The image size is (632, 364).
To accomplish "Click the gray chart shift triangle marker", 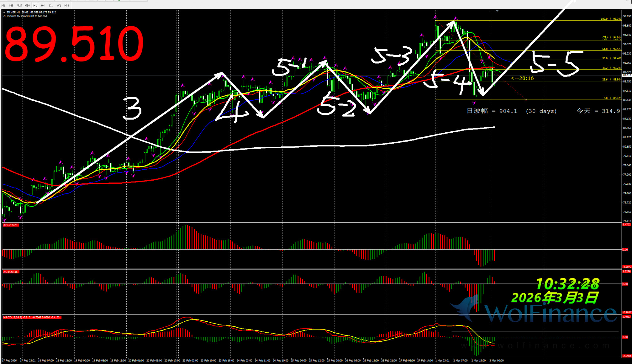I will (x=497, y=11).
